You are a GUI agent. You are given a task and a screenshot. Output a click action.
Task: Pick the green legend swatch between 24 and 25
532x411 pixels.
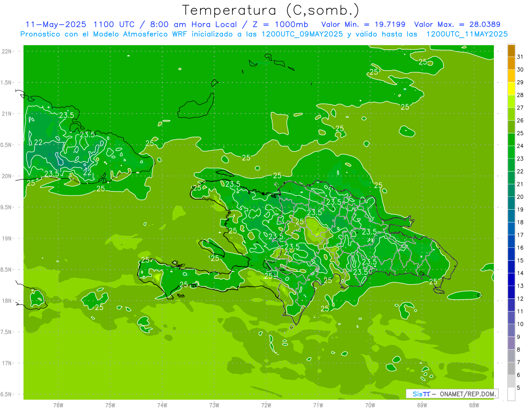point(511,139)
